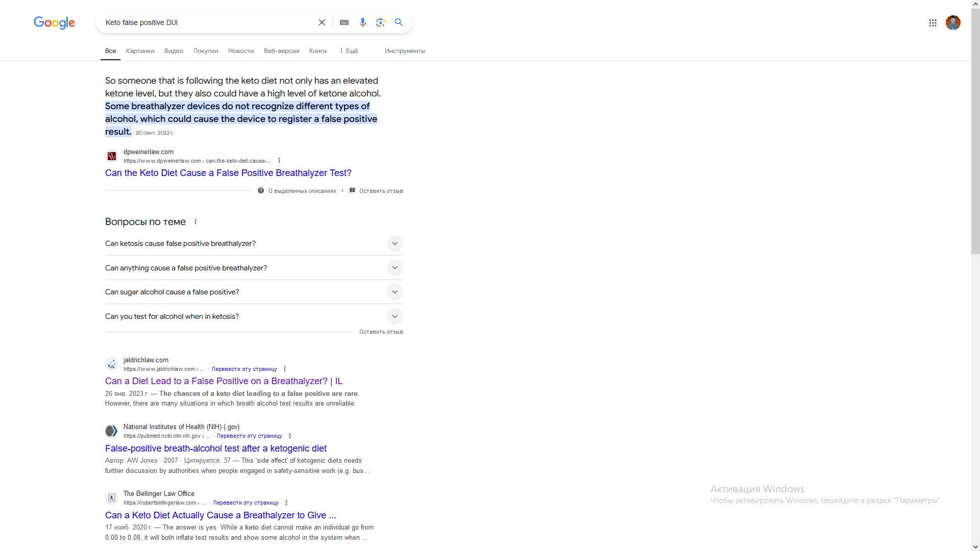Screen dimensions: 980x551
Task: Click the Google logo
Action: click(54, 22)
